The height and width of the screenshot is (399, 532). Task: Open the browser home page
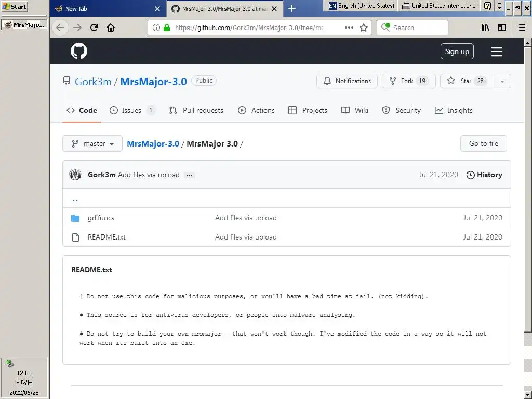coord(111,28)
